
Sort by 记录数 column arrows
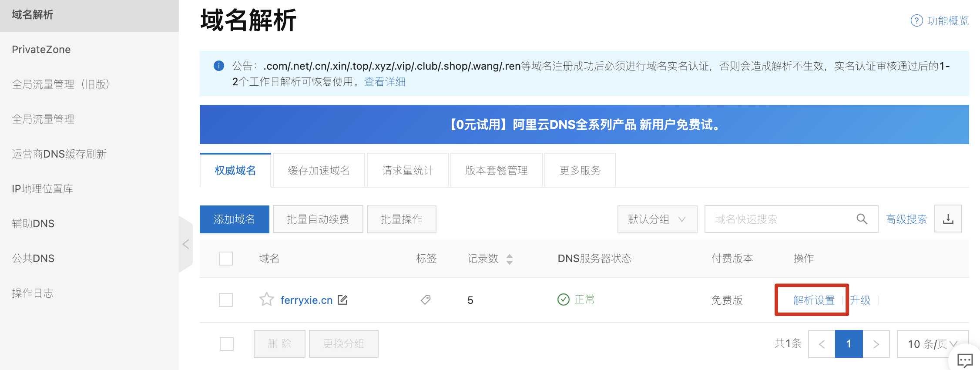510,259
